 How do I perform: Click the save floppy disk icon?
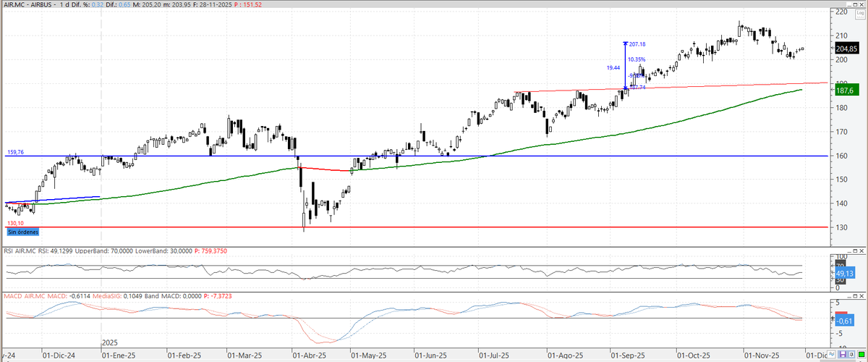(842, 354)
